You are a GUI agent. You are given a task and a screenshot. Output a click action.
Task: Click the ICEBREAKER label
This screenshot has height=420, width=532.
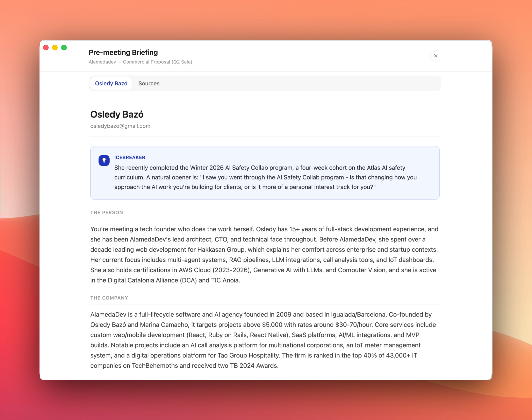[130, 157]
